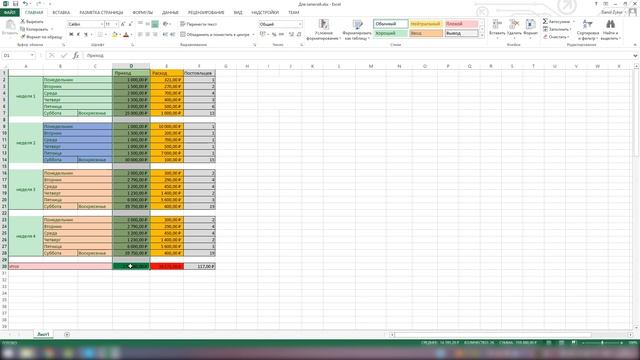Open the Clear (Очистить) eraser menu

click(556, 37)
